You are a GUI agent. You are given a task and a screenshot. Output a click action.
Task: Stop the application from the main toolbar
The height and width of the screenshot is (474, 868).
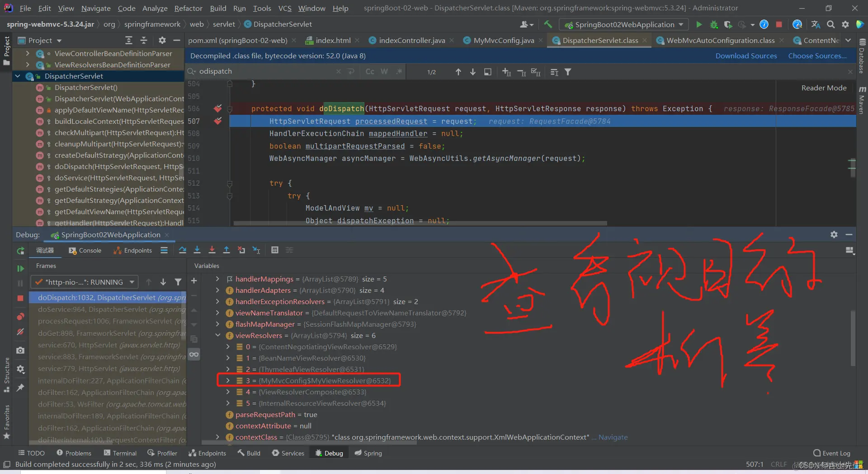coord(779,24)
